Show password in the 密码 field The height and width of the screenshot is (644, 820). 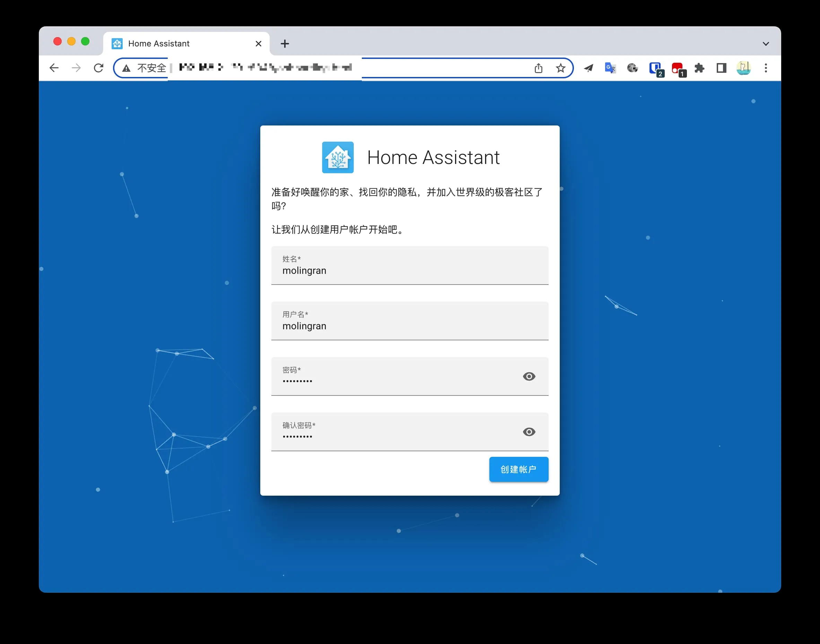tap(529, 376)
